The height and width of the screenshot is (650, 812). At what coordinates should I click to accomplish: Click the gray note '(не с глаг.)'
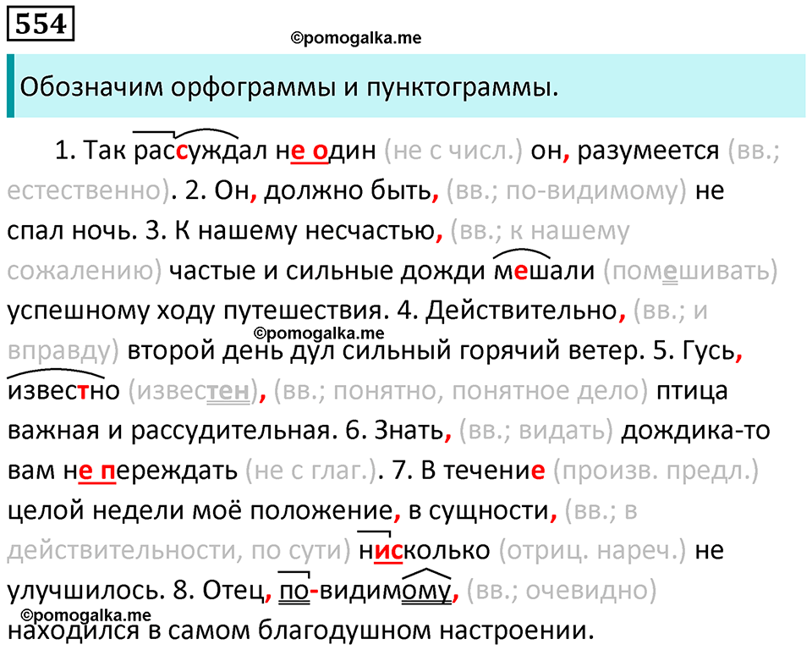310,471
